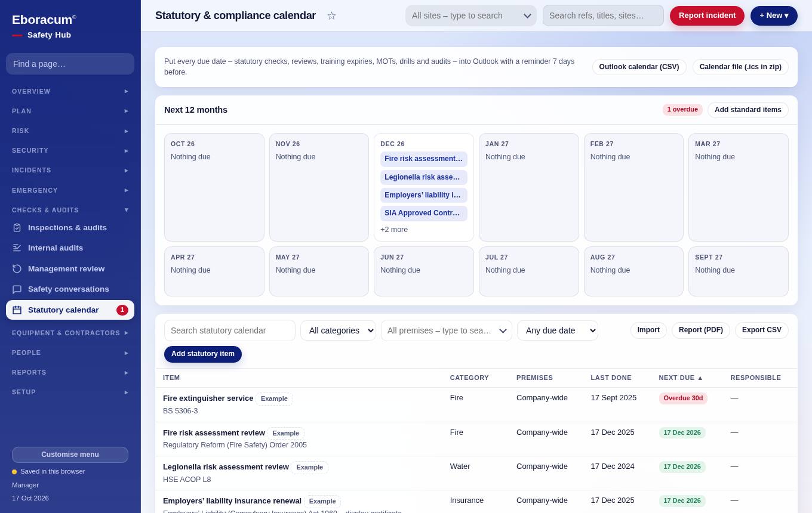This screenshot has height=513, width=812.
Task: Expand the Overview sidebar section
Action: point(70,91)
